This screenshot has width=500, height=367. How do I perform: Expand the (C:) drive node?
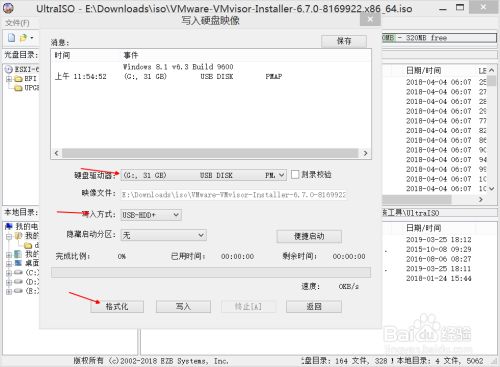9,273
